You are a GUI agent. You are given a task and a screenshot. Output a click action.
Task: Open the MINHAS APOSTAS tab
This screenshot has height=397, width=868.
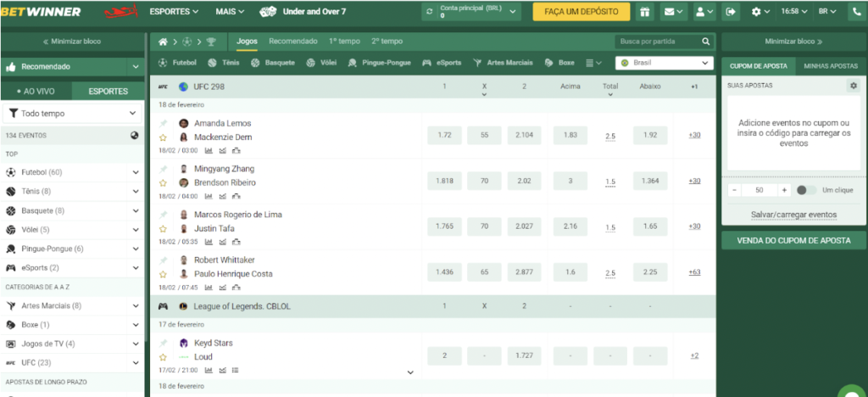point(831,66)
